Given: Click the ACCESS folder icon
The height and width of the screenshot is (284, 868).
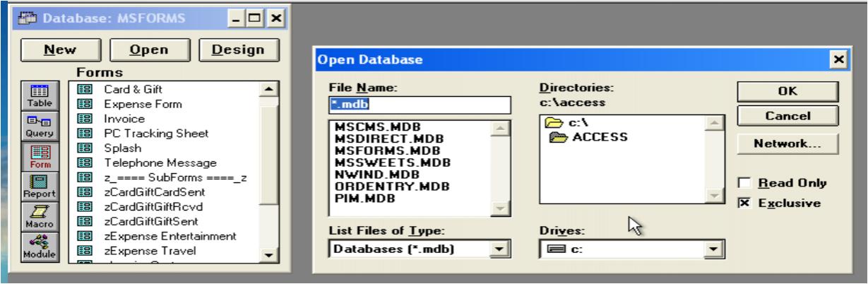Looking at the screenshot, I should point(557,137).
